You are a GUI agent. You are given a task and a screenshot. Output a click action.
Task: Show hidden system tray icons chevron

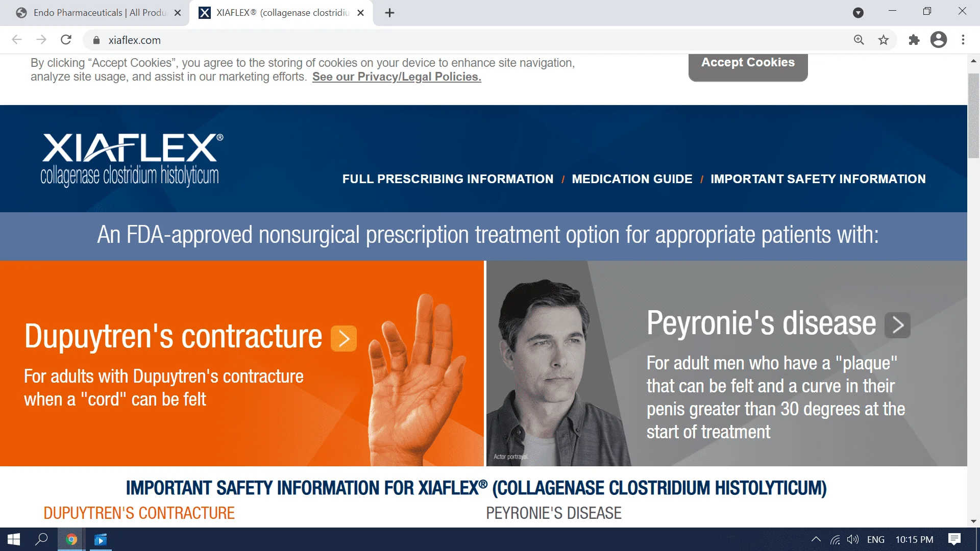click(x=816, y=539)
